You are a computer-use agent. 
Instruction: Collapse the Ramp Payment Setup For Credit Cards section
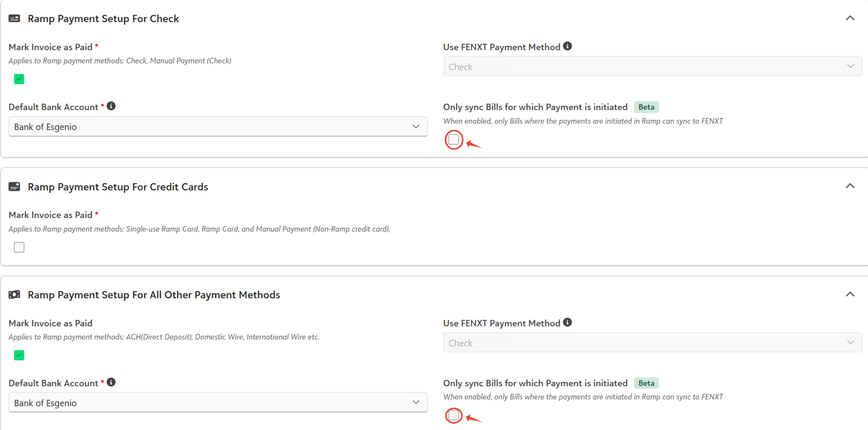[x=850, y=186]
